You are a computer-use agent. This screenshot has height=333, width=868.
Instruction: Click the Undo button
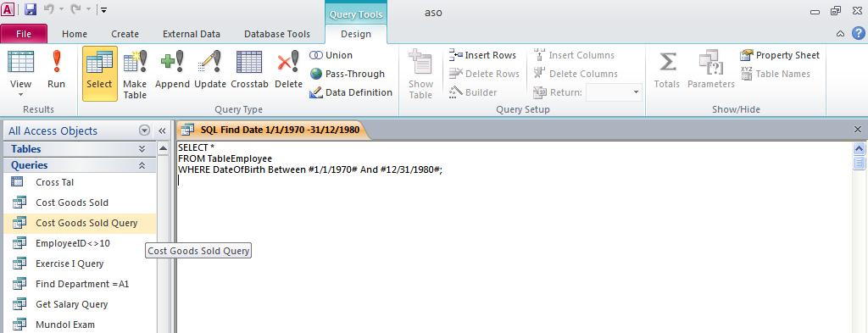coord(47,9)
